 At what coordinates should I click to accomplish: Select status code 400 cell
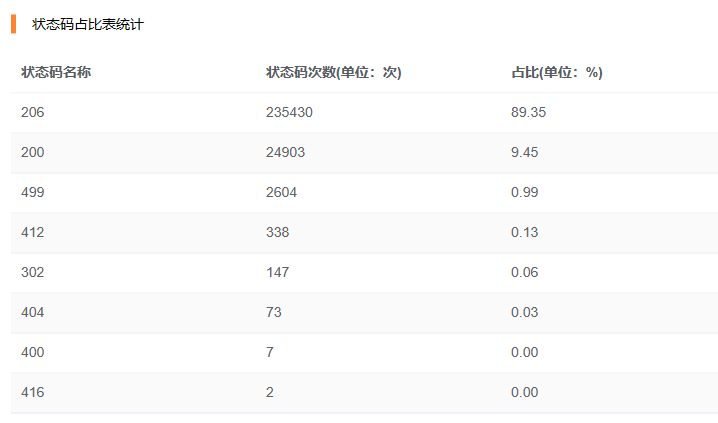(33, 353)
